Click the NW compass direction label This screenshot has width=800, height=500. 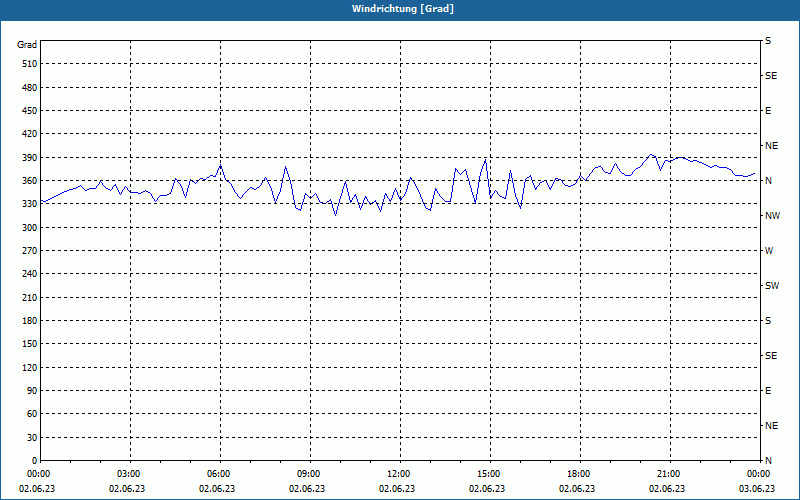pos(772,216)
